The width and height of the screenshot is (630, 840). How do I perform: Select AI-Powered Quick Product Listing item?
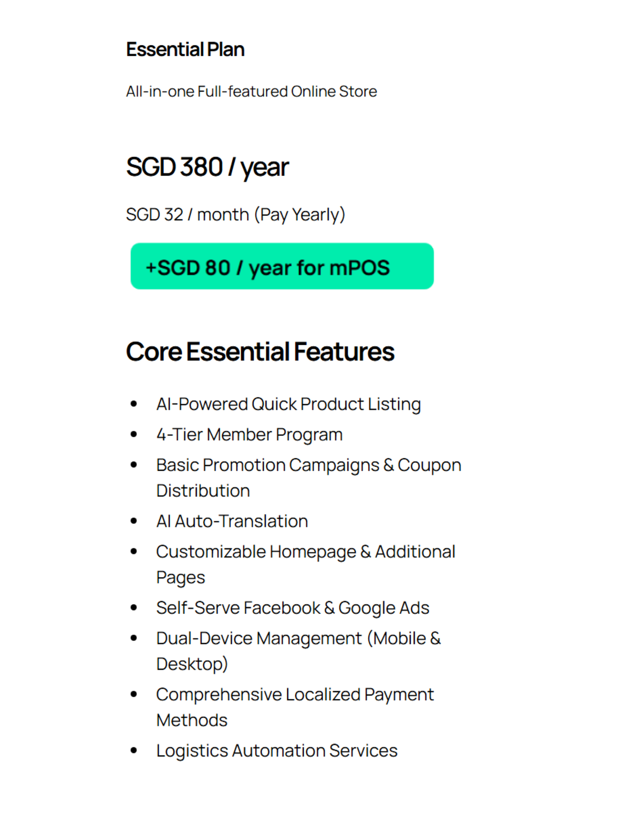click(x=289, y=404)
